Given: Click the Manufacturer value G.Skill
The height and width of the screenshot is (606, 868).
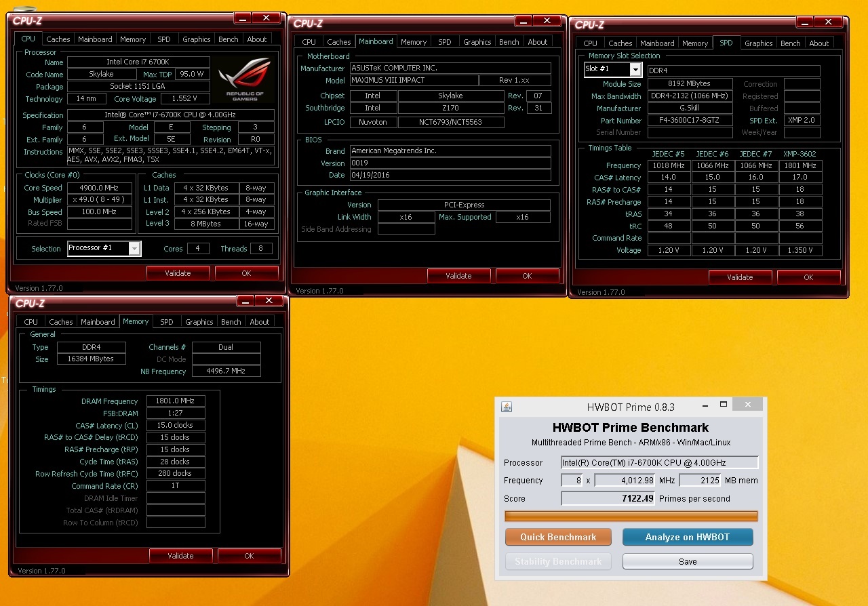Looking at the screenshot, I should (x=690, y=108).
